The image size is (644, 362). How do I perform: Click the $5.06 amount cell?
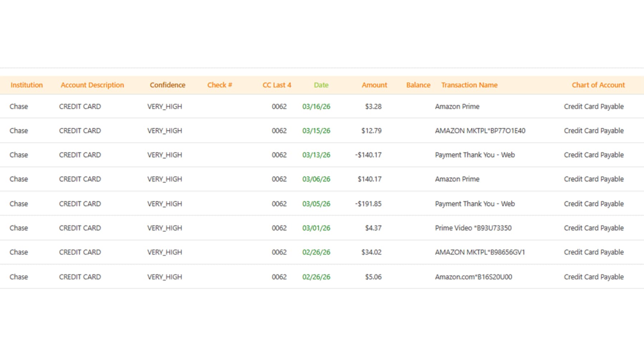(x=373, y=277)
